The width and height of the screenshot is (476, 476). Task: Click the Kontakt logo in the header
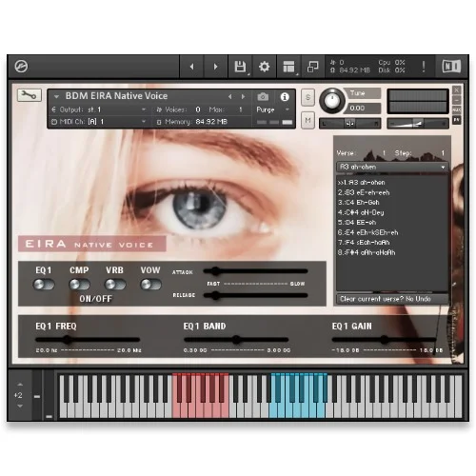[x=21, y=67]
